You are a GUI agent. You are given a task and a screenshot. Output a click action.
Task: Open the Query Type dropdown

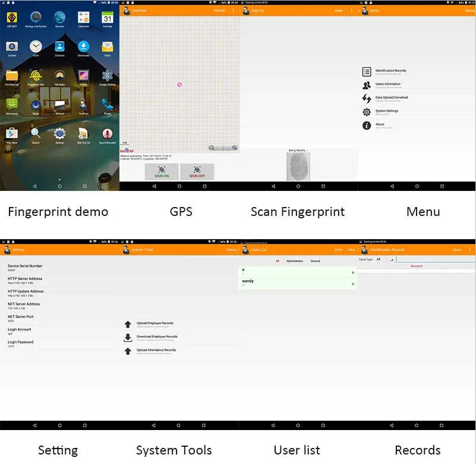click(x=384, y=259)
